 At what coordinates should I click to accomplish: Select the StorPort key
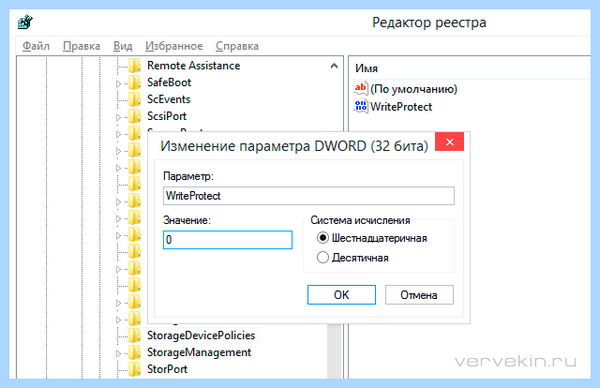tap(167, 369)
